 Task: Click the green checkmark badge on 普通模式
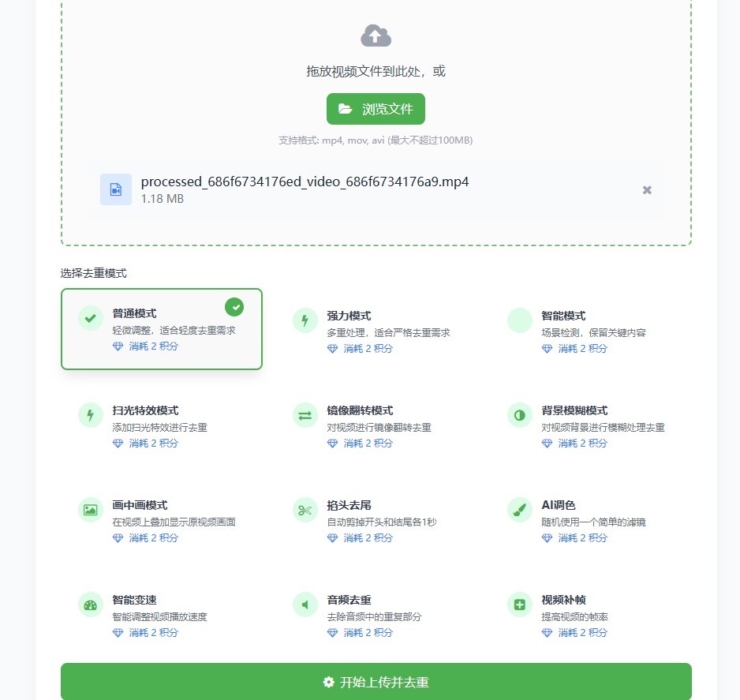pos(234,307)
